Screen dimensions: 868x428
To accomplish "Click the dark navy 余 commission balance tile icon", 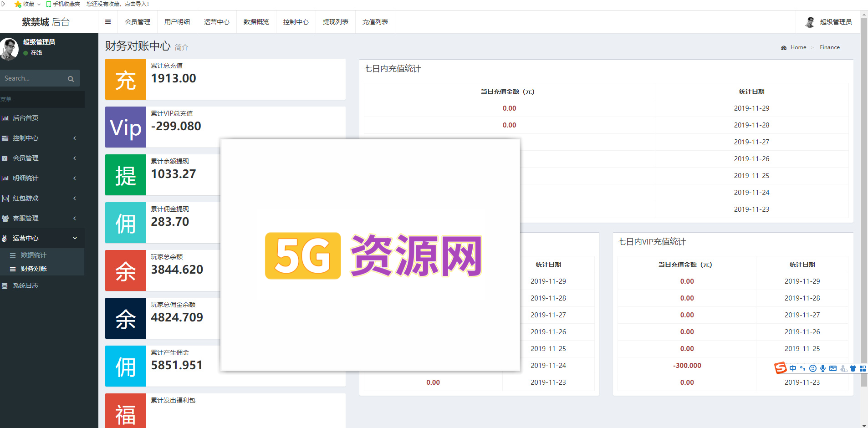I will 126,318.
